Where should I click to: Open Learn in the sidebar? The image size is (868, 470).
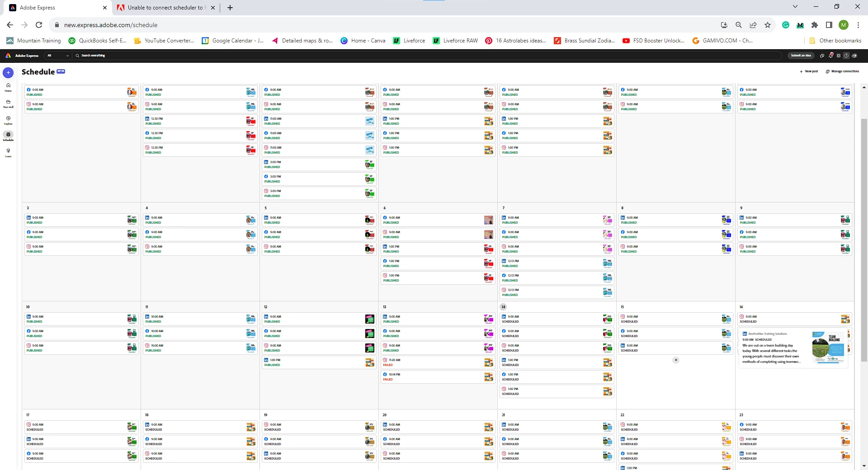(8, 153)
